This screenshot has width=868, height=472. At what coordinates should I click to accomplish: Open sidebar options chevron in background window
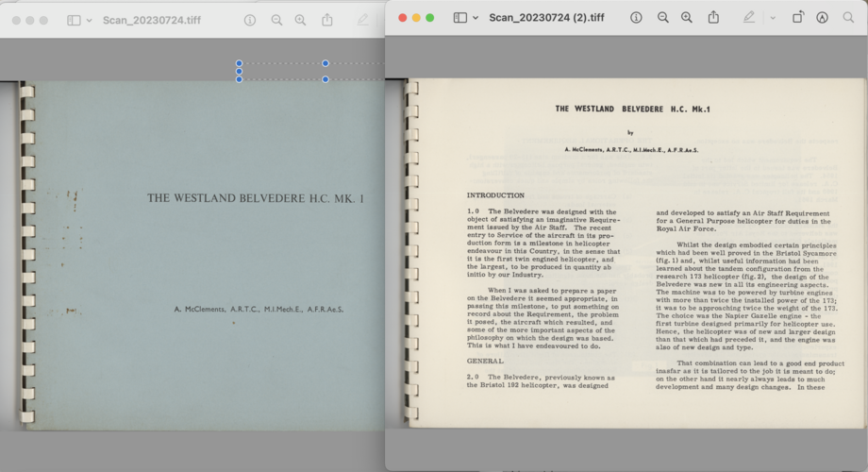(x=89, y=21)
